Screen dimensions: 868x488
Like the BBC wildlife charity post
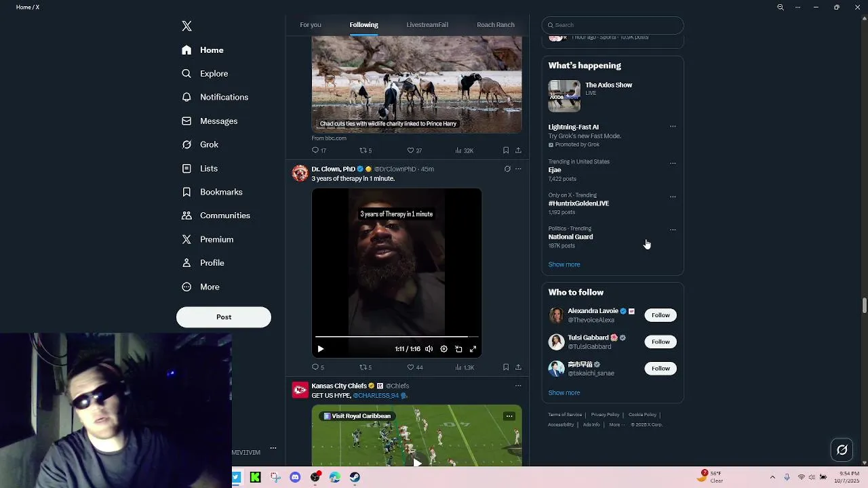tap(414, 150)
